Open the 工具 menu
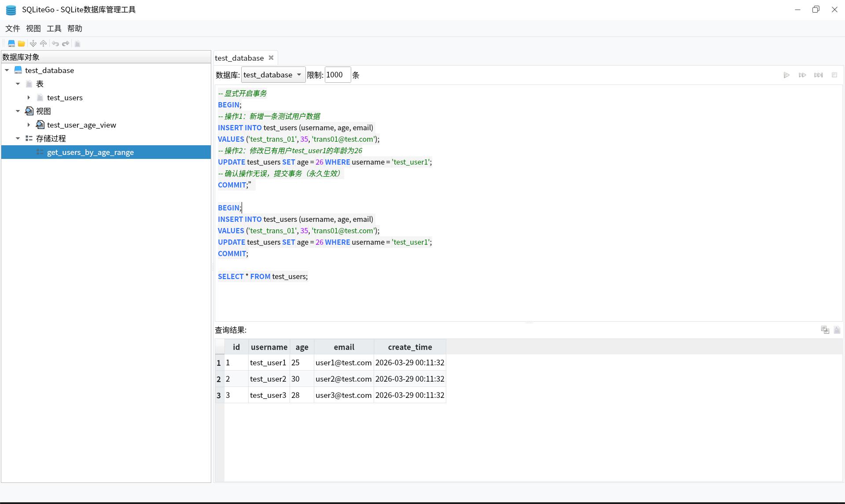This screenshot has width=845, height=504. pos(54,29)
